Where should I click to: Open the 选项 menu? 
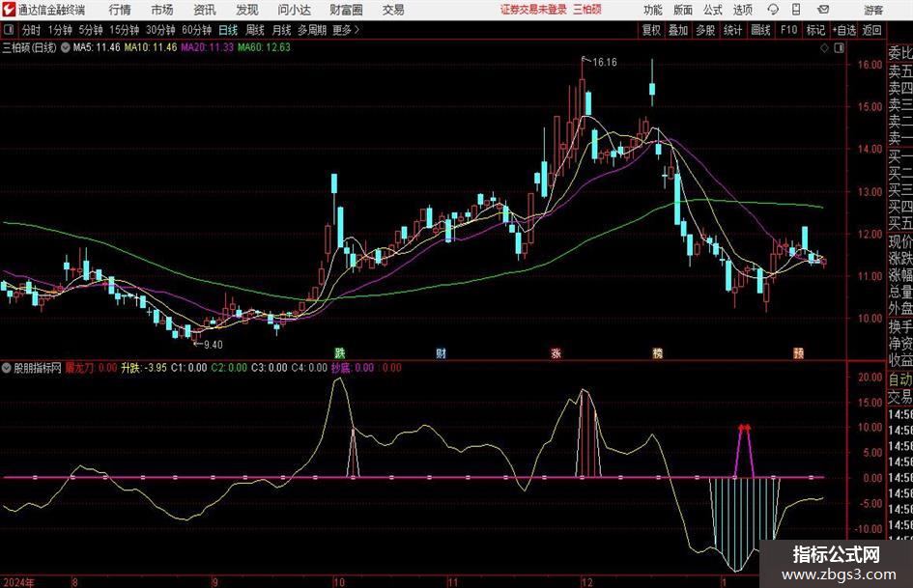742,10
